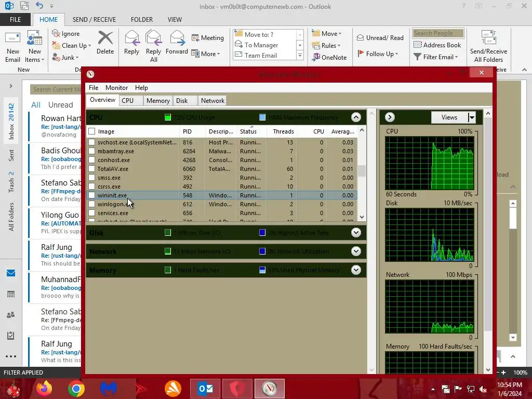Collapse the CPU section in Resource Monitor

click(356, 117)
